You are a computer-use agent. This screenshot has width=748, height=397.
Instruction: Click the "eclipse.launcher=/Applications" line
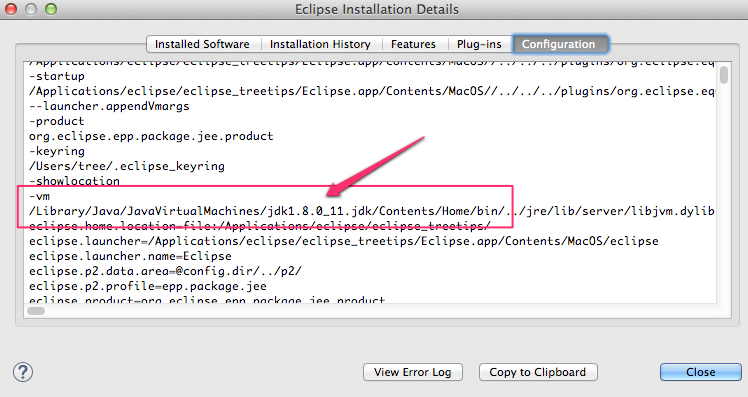(x=343, y=241)
